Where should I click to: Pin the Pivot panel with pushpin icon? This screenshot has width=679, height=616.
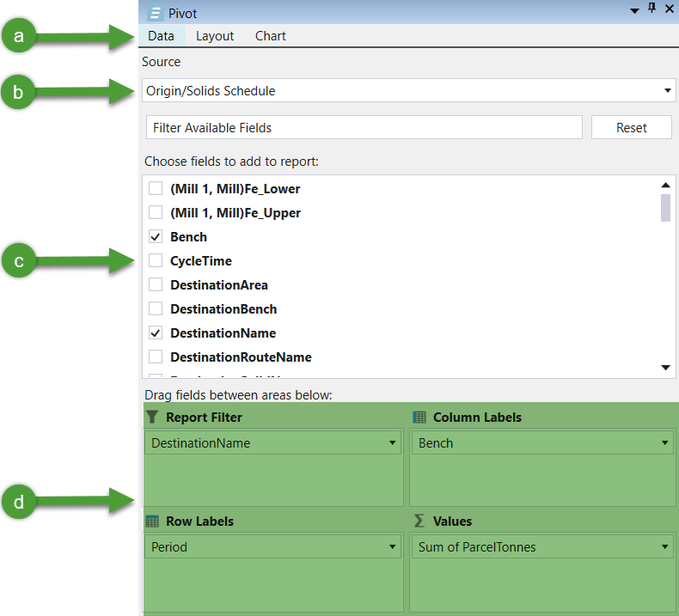point(651,8)
